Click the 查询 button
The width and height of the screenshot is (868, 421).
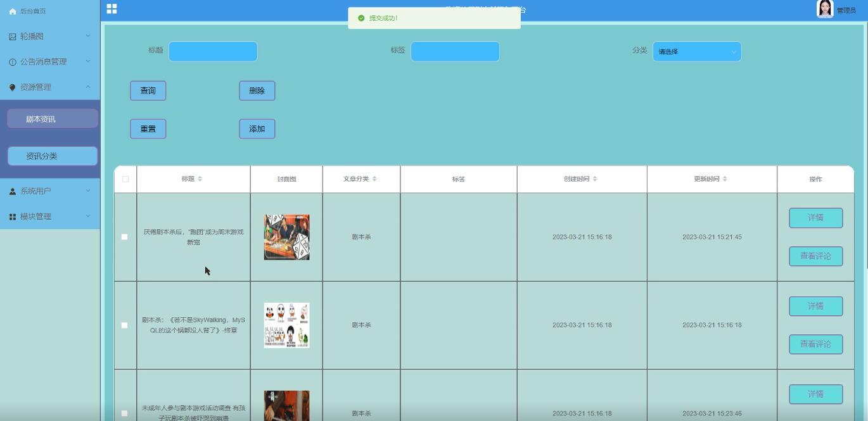pos(148,91)
